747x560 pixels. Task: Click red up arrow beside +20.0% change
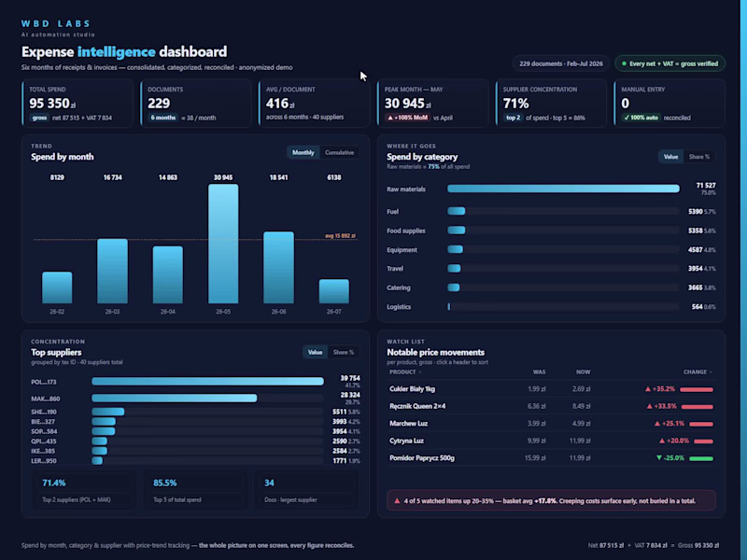tap(662, 441)
